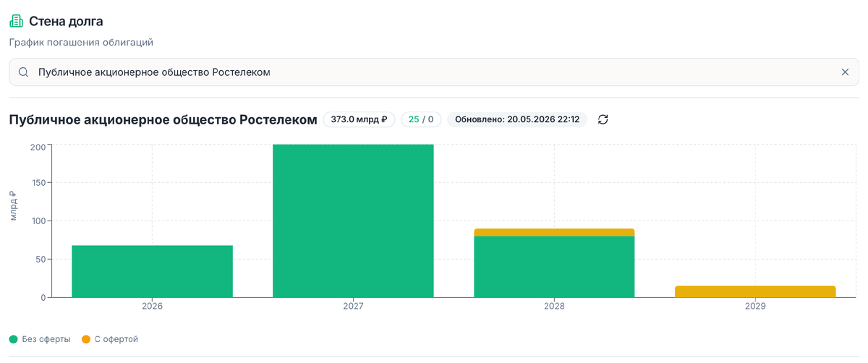The height and width of the screenshot is (363, 868).
Task: Toggle the С офертой legend entry
Action: [x=110, y=339]
